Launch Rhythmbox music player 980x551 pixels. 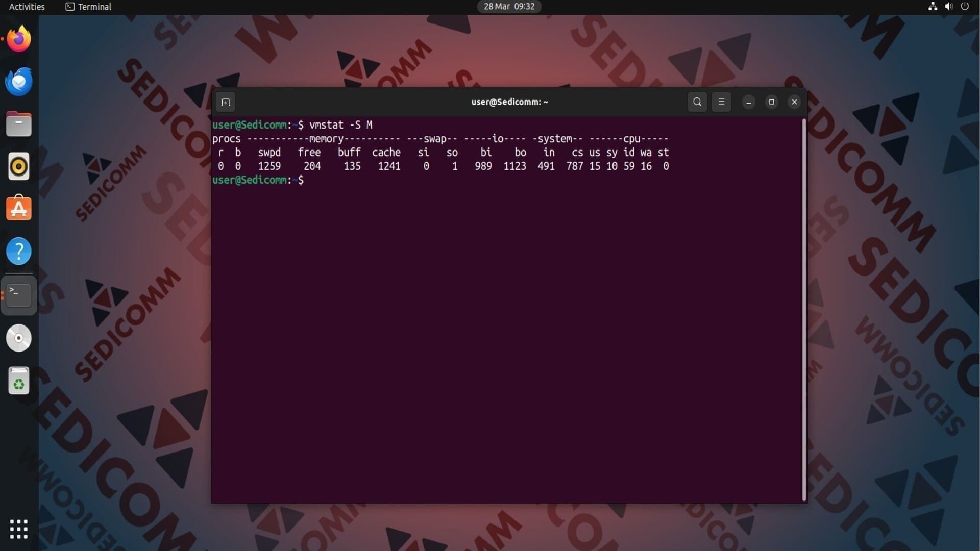pyautogui.click(x=19, y=166)
